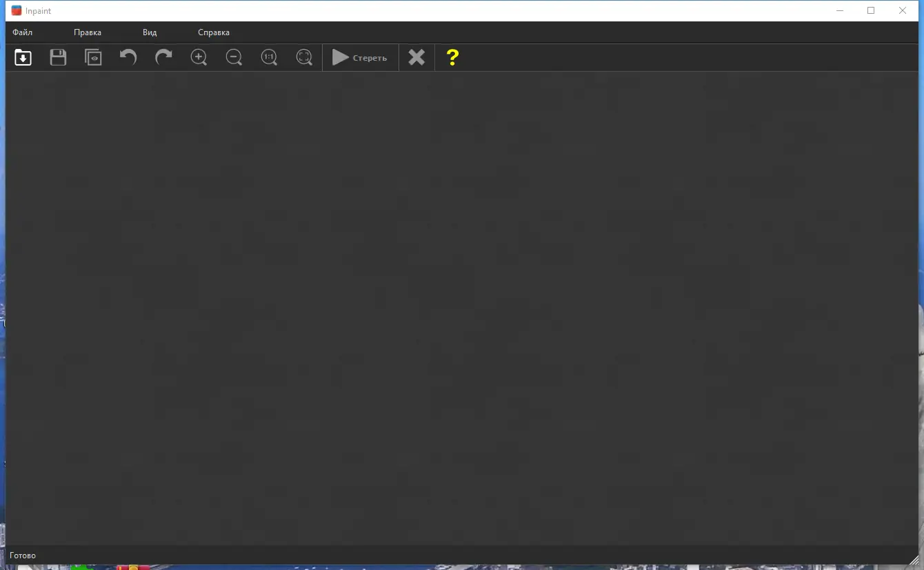Fit image to window icon
This screenshot has width=924, height=570.
[x=304, y=57]
